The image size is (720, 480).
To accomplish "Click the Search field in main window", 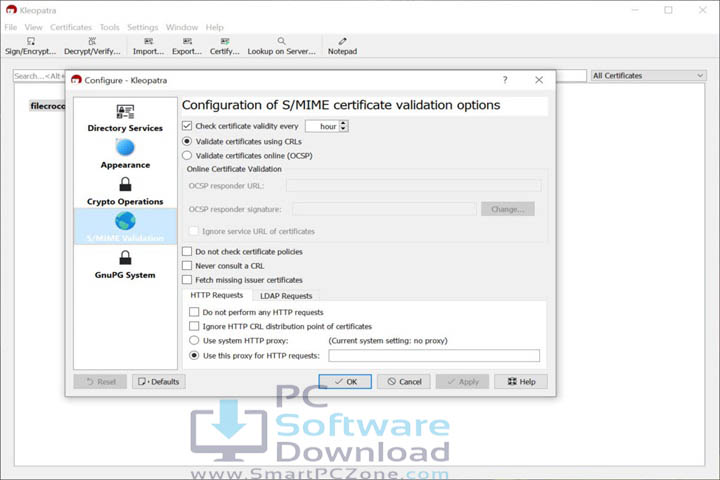I will pos(39,76).
